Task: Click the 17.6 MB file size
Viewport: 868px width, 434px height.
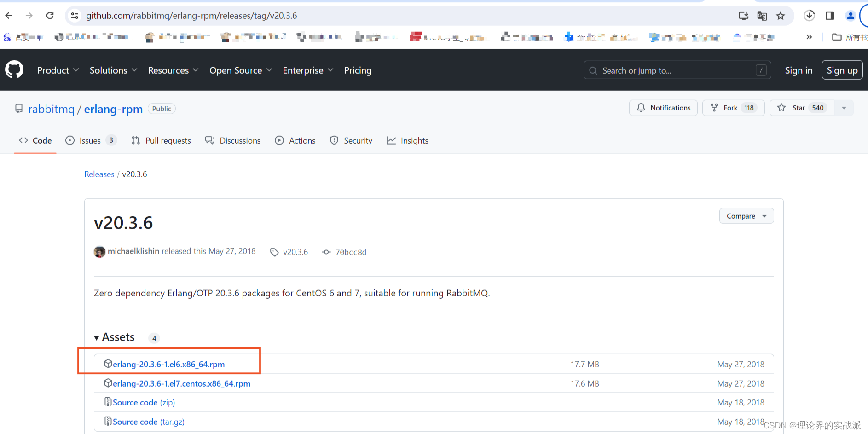Action: pos(584,383)
